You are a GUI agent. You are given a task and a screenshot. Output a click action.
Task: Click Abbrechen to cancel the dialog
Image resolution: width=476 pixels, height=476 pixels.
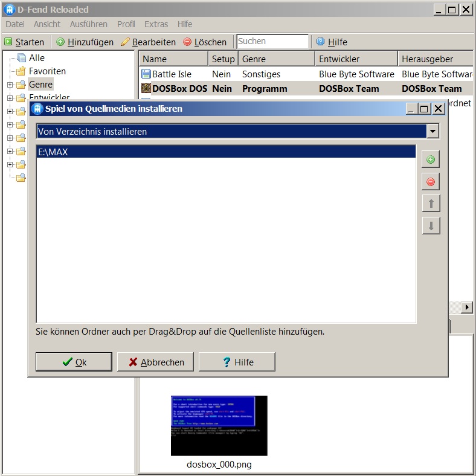coord(155,362)
